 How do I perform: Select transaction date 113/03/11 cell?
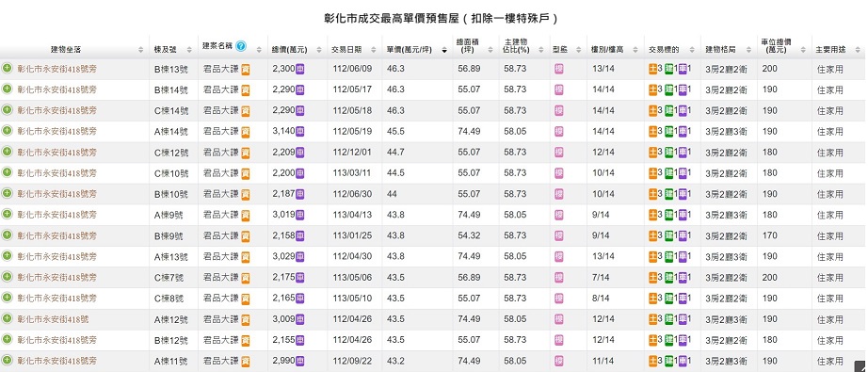tap(352, 173)
